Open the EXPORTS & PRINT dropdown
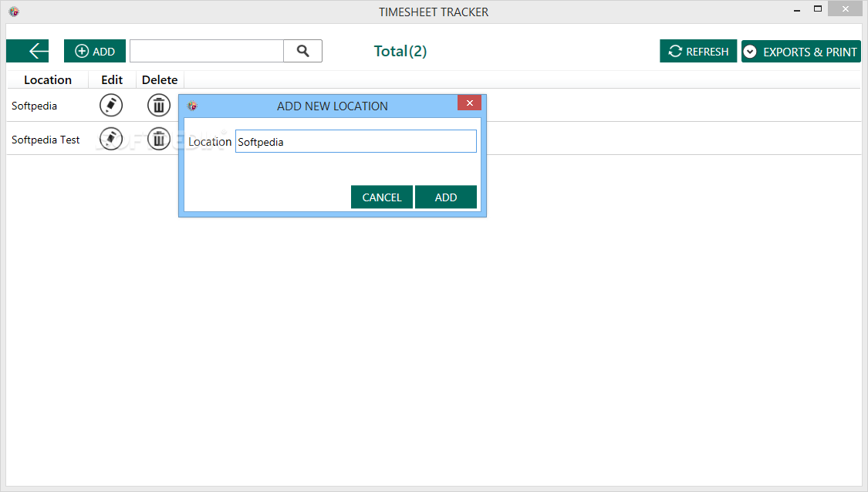This screenshot has width=868, height=492. [801, 52]
